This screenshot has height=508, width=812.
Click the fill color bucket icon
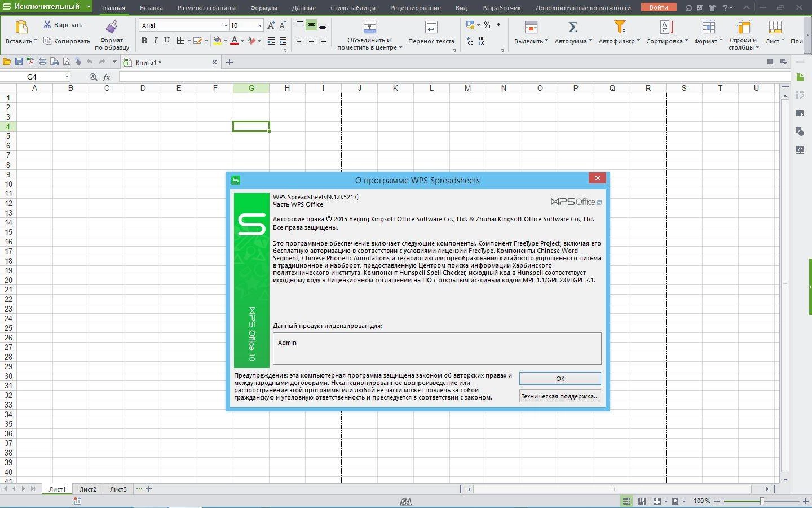(x=217, y=41)
